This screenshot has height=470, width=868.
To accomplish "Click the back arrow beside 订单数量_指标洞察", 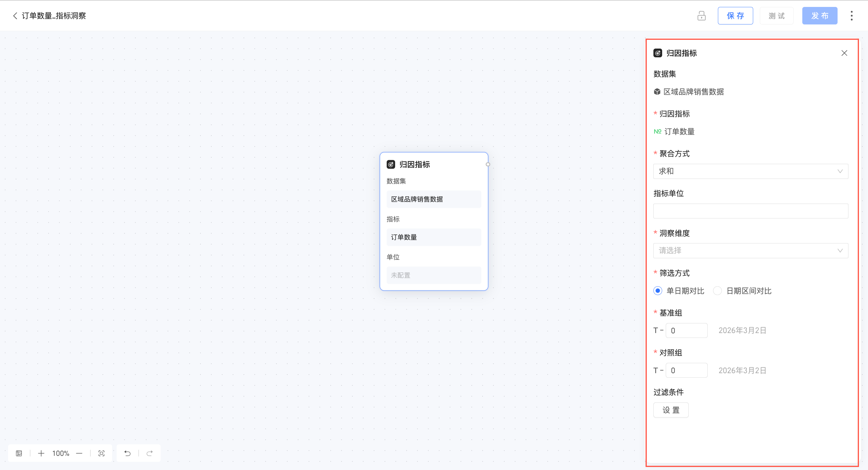I will click(15, 16).
